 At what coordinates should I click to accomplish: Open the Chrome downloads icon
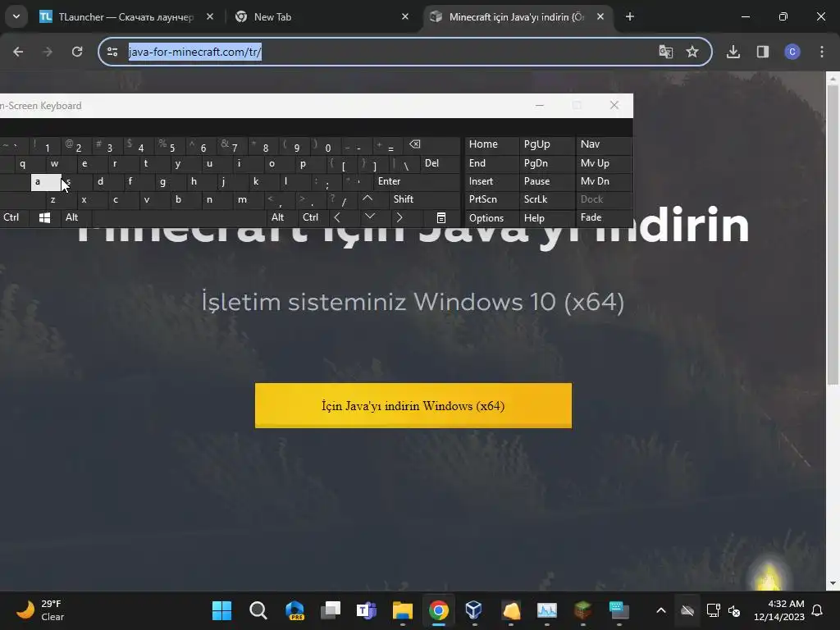733,52
